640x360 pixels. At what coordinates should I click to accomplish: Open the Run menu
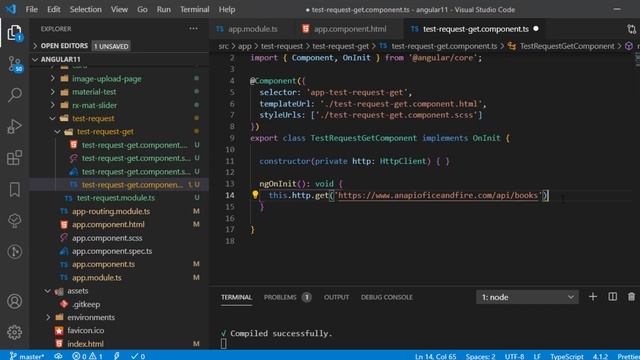[164, 9]
